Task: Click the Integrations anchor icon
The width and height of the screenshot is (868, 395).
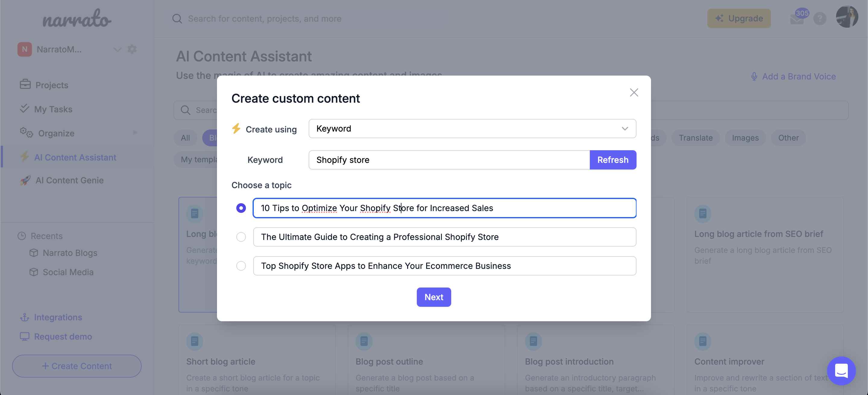Action: [25, 317]
